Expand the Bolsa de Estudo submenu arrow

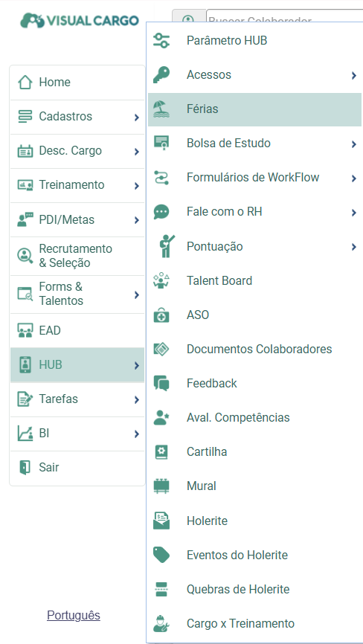click(x=354, y=144)
